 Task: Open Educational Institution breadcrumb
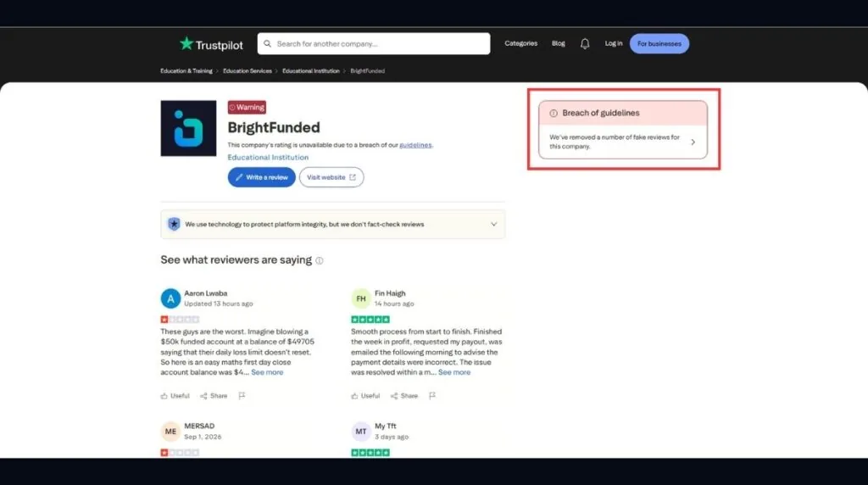(x=311, y=71)
